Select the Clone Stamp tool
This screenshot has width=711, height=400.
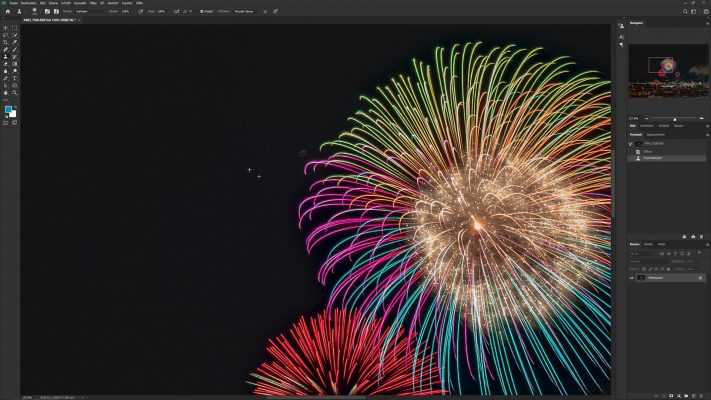pos(6,56)
